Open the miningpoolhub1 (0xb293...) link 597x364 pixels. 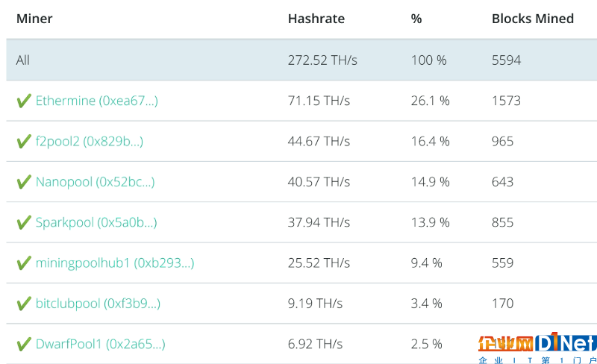tap(115, 263)
